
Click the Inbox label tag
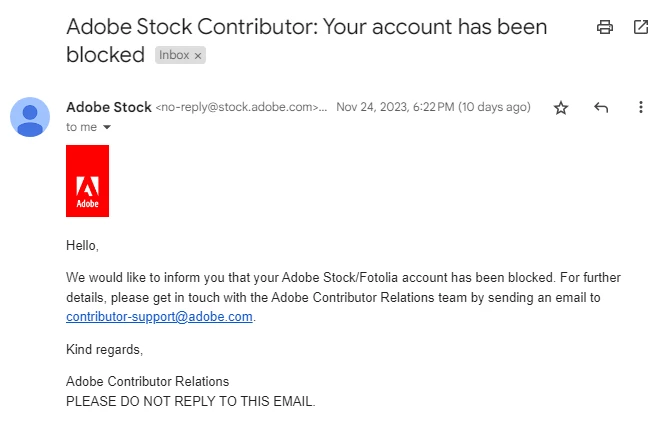173,56
